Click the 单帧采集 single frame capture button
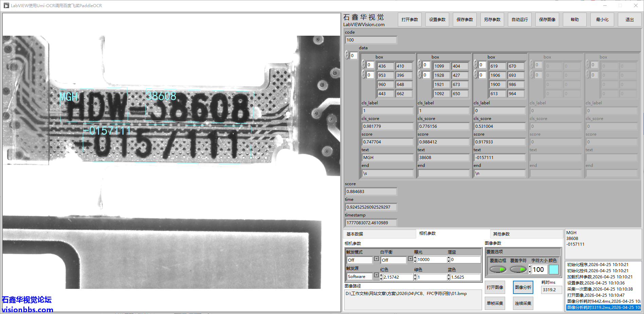This screenshot has height=314, width=644. [x=495, y=303]
